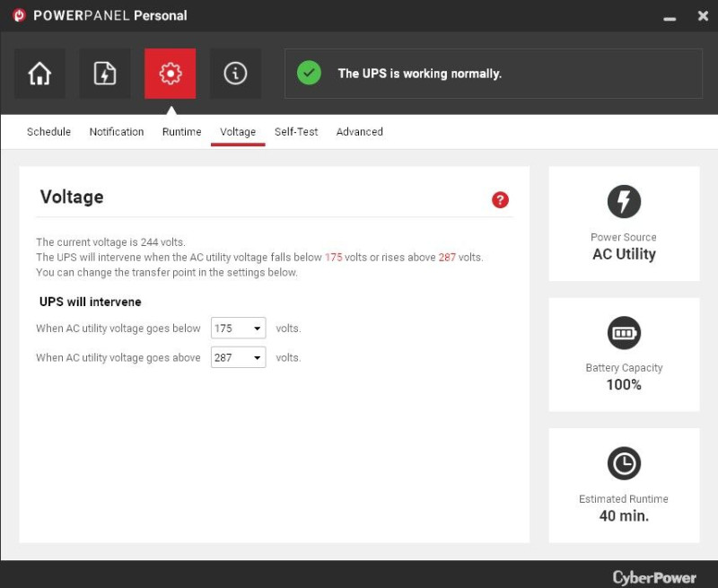Click the 'AC Utility' power source value
Viewport: 718px width, 588px height.
[x=624, y=254]
